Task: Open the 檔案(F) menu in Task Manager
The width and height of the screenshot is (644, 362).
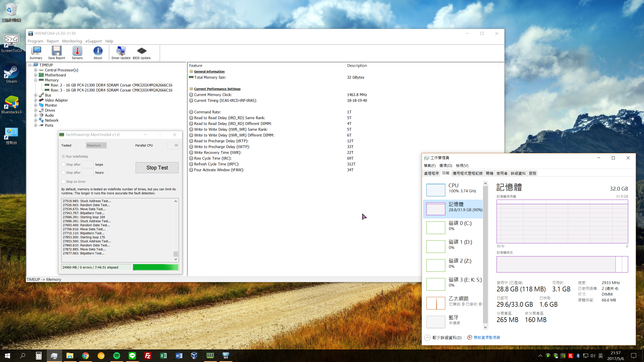Action: click(429, 165)
